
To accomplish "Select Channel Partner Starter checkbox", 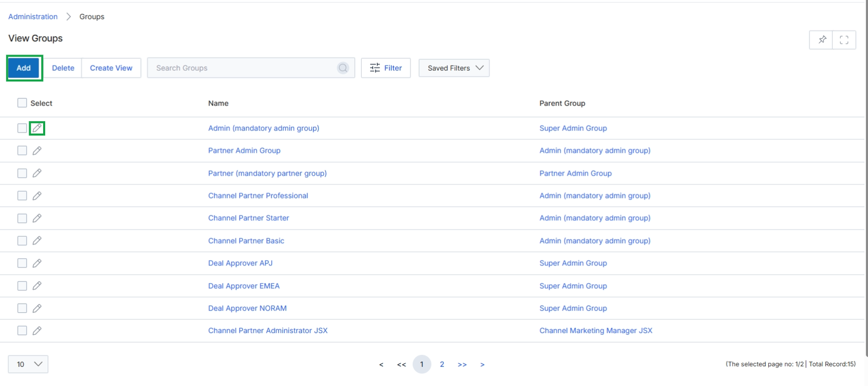I will tap(22, 218).
